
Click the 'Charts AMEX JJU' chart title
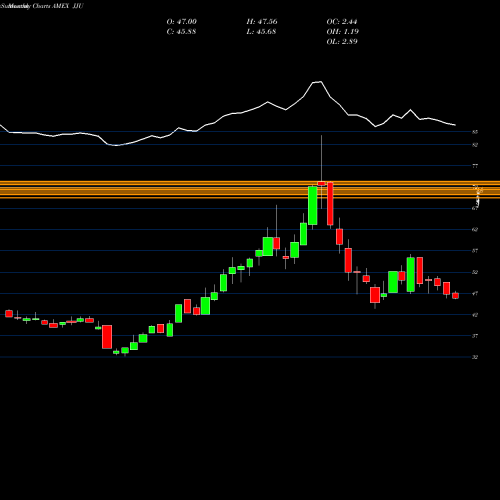coord(58,6)
